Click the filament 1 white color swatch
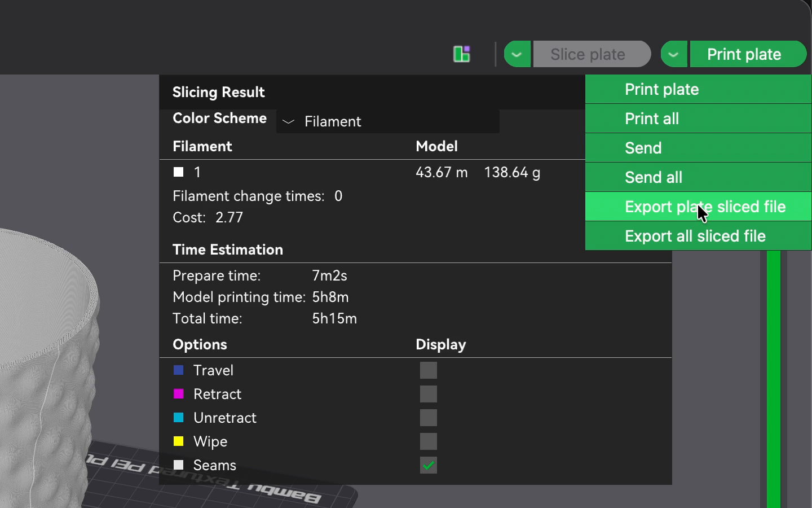The height and width of the screenshot is (508, 812). [x=179, y=172]
